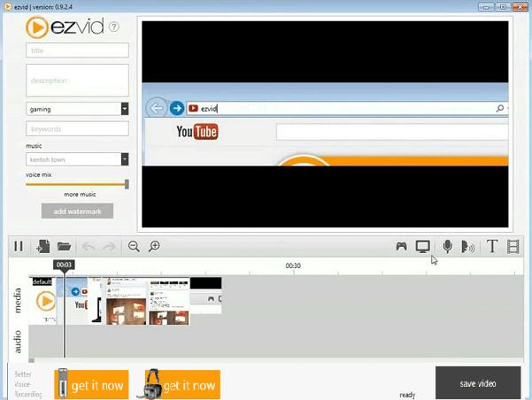Click into the keywords field

pyautogui.click(x=77, y=129)
